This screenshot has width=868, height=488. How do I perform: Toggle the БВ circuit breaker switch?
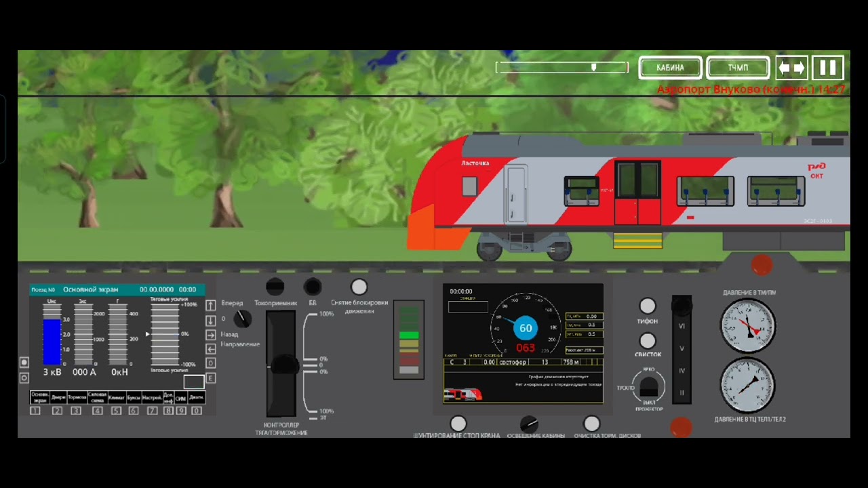[x=312, y=287]
